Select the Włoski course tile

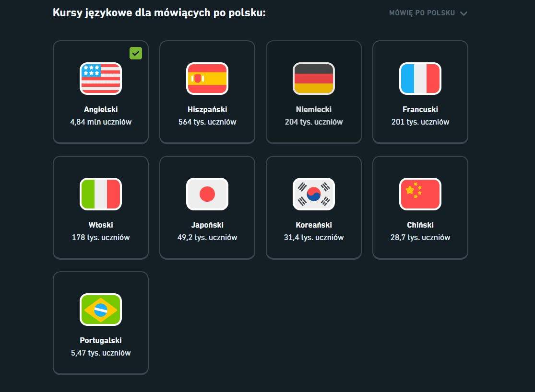[x=101, y=208]
